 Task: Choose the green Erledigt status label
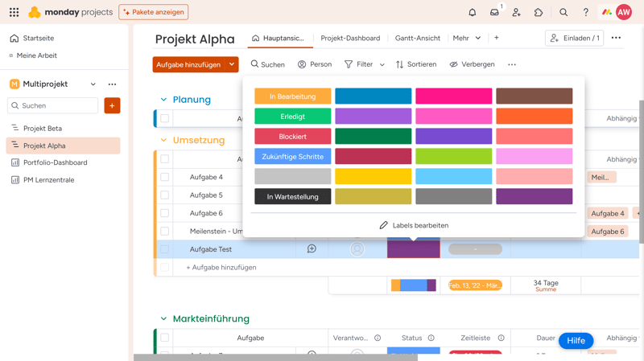(292, 117)
